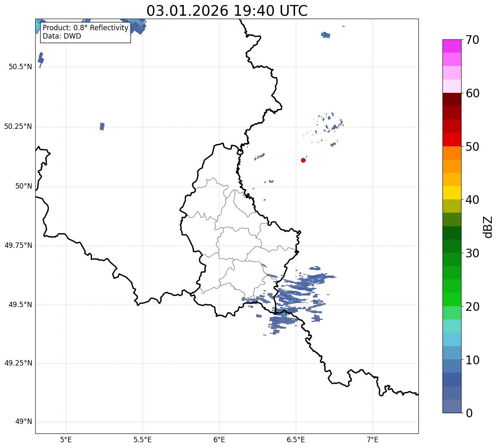The image size is (498, 448).
Task: Click the colorbar tick label '60'
Action: click(x=472, y=93)
